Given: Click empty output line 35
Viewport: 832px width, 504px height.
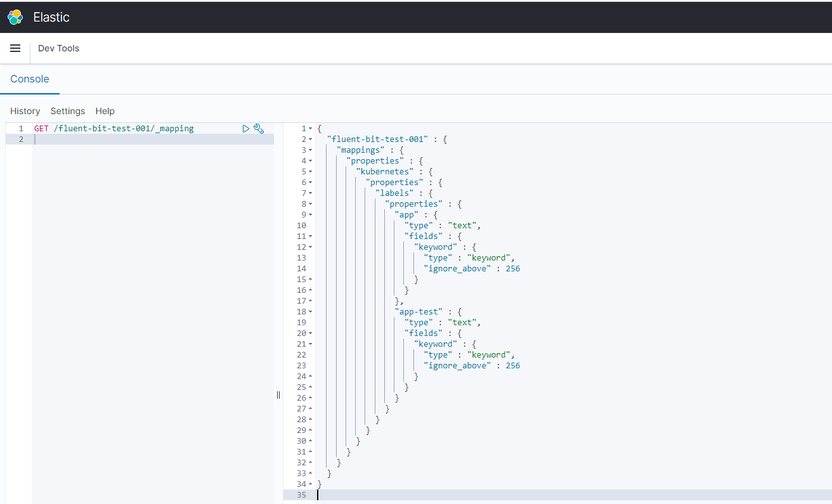Looking at the screenshot, I should tap(574, 495).
